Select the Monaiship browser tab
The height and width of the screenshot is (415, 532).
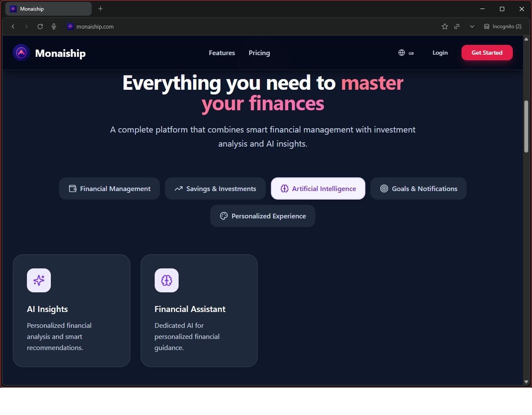point(48,9)
